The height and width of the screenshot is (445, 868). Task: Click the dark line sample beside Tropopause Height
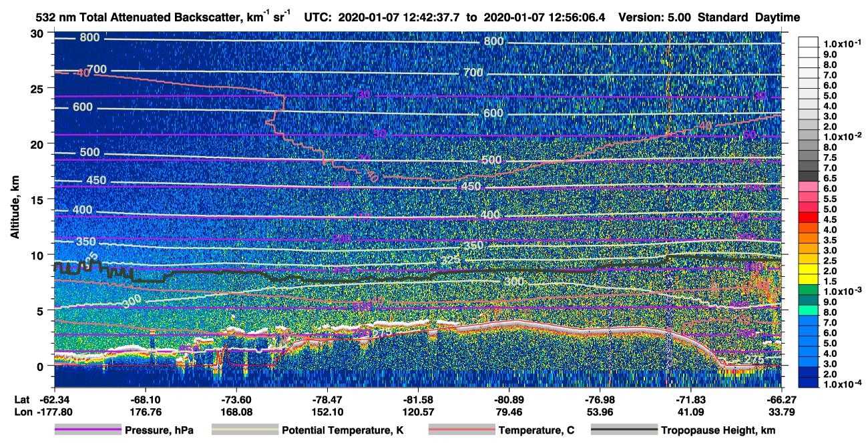pyautogui.click(x=624, y=430)
